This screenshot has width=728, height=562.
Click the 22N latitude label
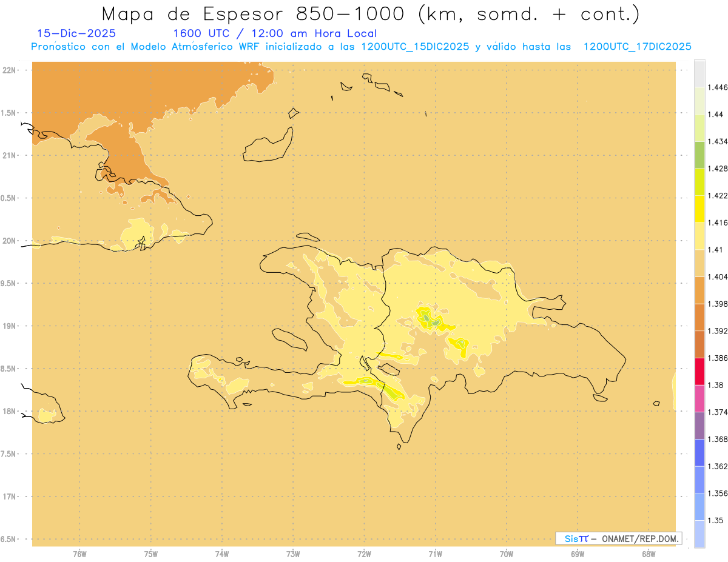tap(10, 70)
